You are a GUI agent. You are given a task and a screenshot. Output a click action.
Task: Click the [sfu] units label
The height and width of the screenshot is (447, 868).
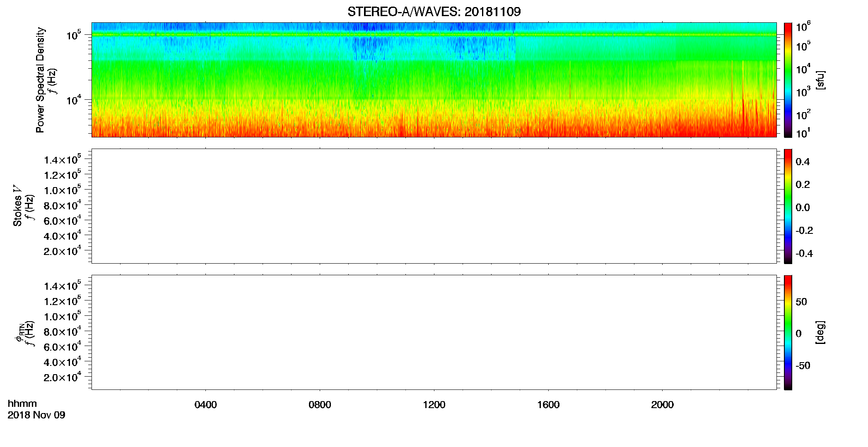pos(820,80)
